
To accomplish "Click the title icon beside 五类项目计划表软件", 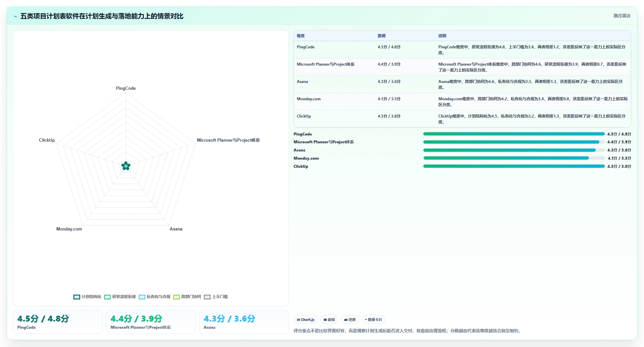I will (x=15, y=16).
